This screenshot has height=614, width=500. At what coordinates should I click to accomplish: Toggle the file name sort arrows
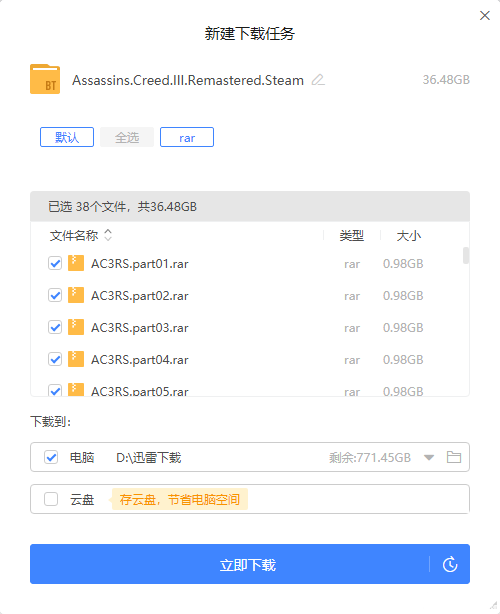[x=108, y=235]
